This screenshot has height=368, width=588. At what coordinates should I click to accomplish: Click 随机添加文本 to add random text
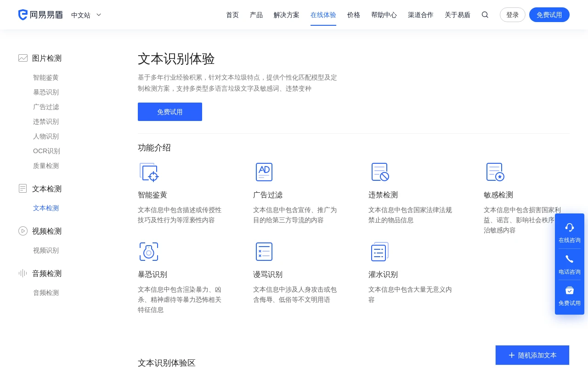(532, 355)
